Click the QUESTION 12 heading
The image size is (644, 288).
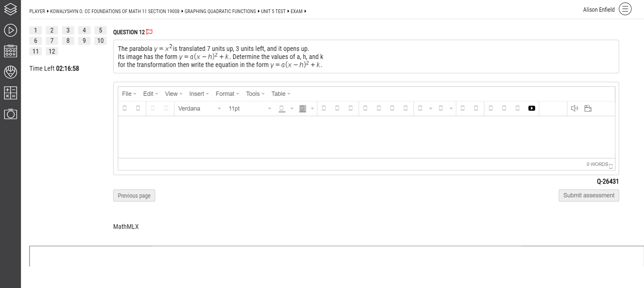[129, 32]
